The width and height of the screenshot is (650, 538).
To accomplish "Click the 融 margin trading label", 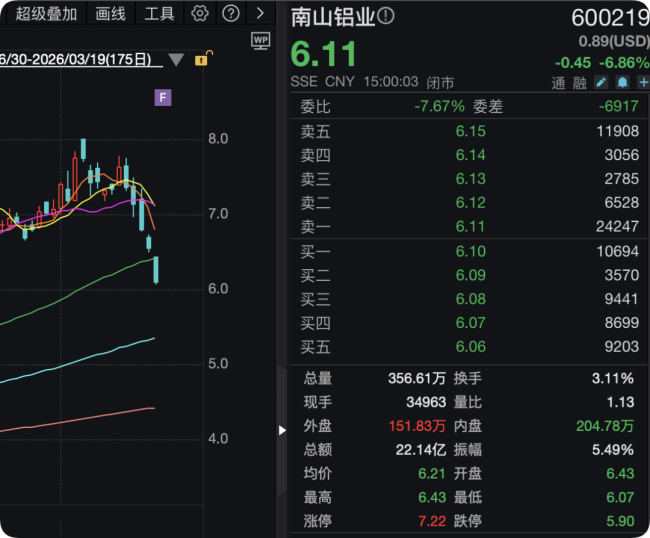I will coord(580,83).
